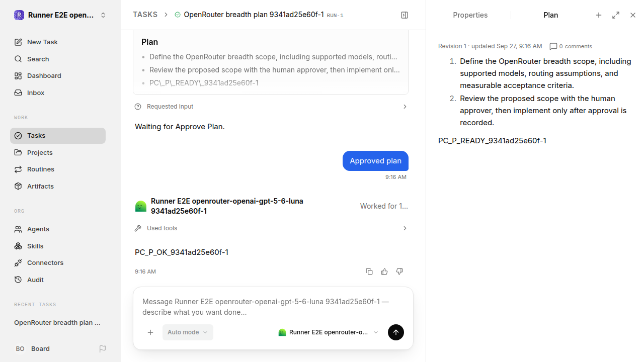Toggle the side panel icon in header
The width and height of the screenshot is (644, 362).
(405, 15)
